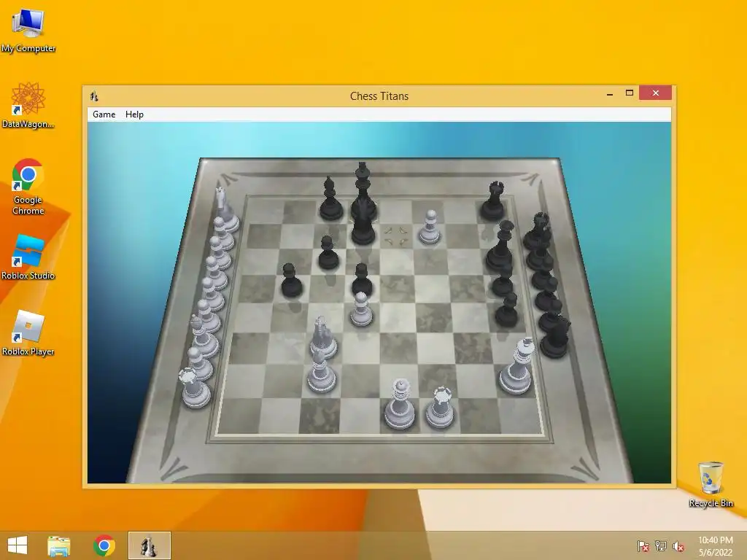
Task: Click the muted volume icon in the tray
Action: (678, 545)
